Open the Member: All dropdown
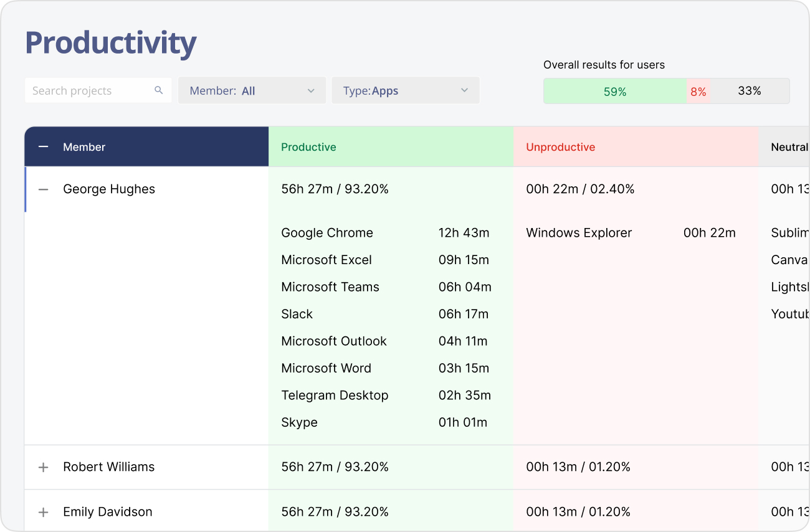This screenshot has height=532, width=810. coord(252,91)
